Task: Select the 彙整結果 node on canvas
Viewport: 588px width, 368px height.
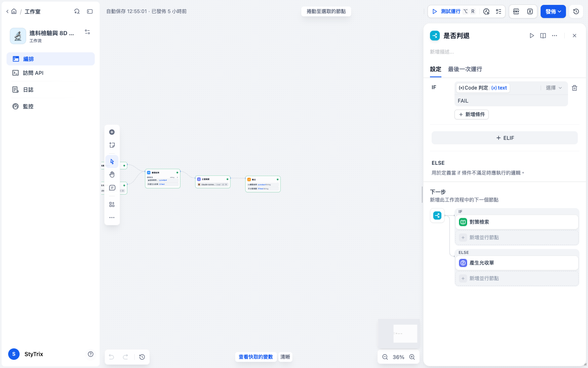Action: point(163,179)
